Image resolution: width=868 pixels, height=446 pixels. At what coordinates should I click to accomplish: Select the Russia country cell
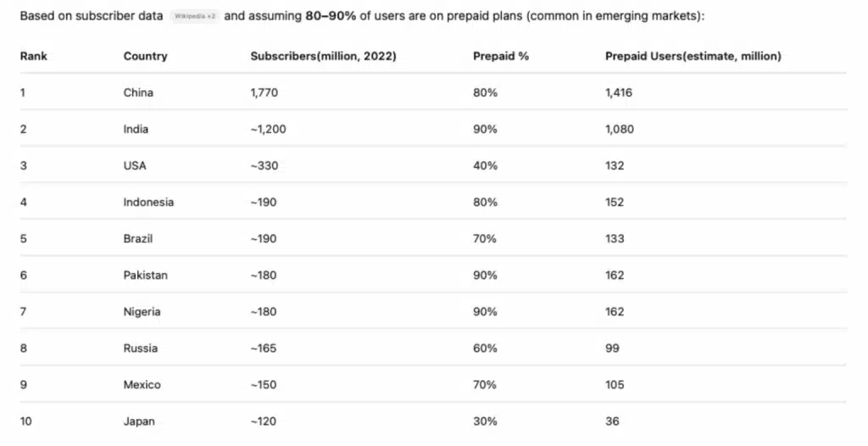click(x=141, y=348)
